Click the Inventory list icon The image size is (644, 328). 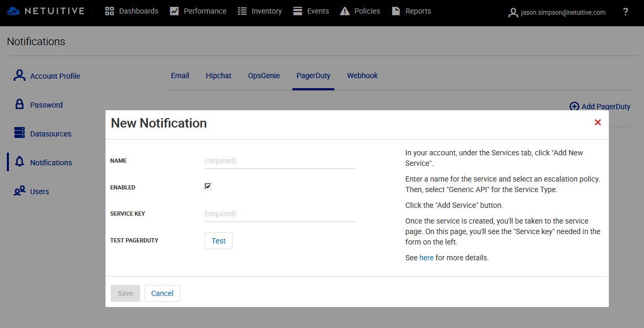pyautogui.click(x=242, y=11)
